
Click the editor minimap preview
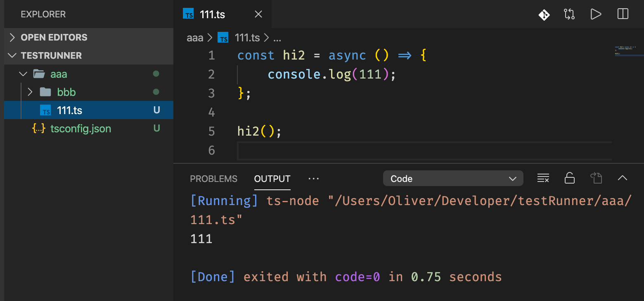pos(628,50)
